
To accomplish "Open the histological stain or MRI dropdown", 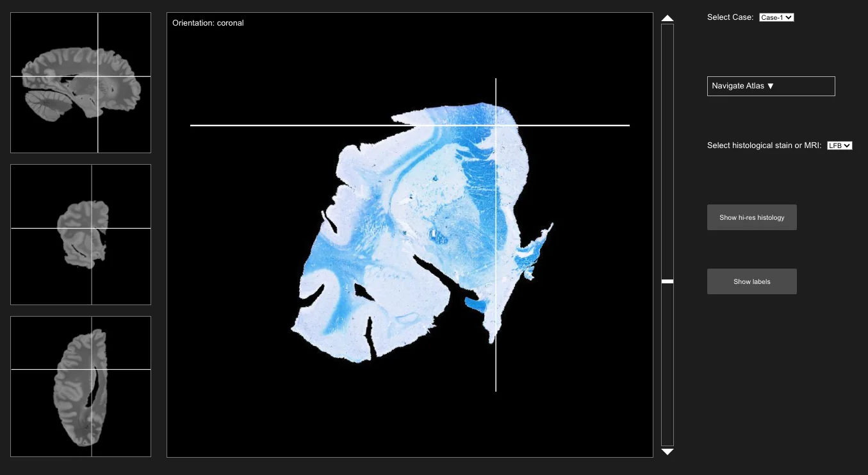I will coord(839,146).
